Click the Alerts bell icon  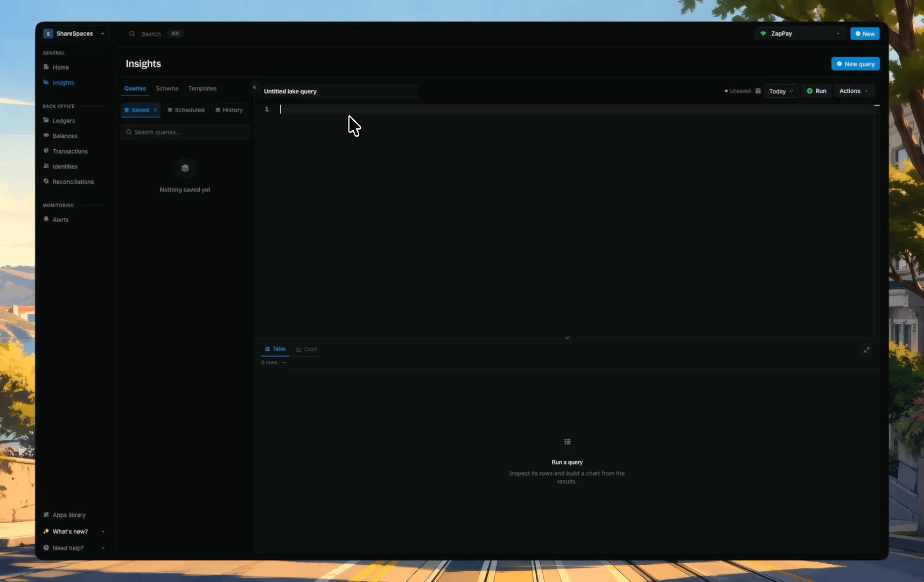46,219
